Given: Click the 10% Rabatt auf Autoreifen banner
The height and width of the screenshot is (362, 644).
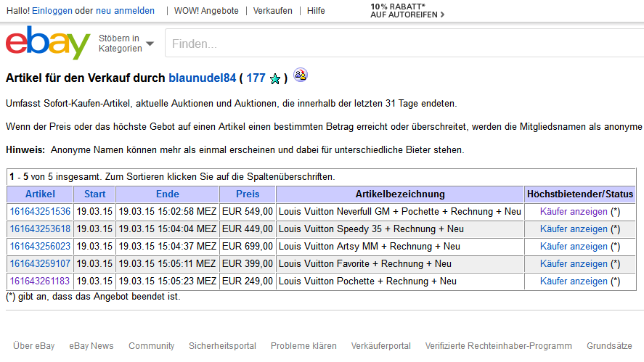Looking at the screenshot, I should coord(407,11).
